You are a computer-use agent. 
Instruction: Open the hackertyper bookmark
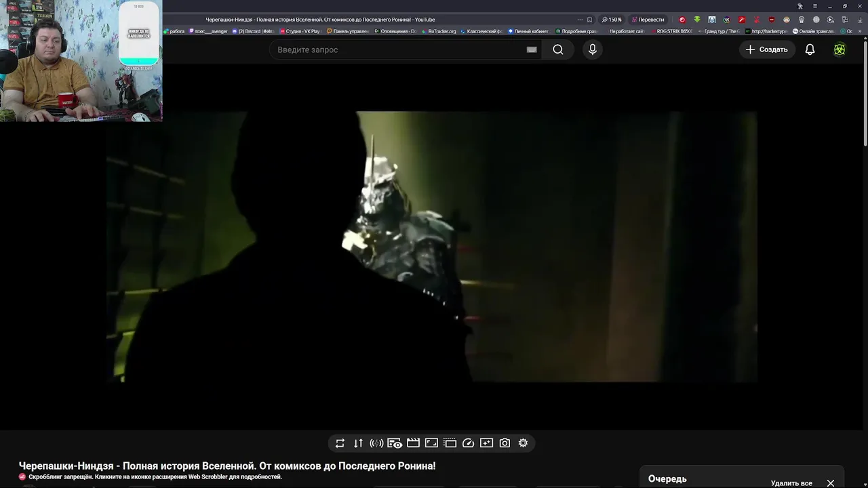[x=766, y=31]
